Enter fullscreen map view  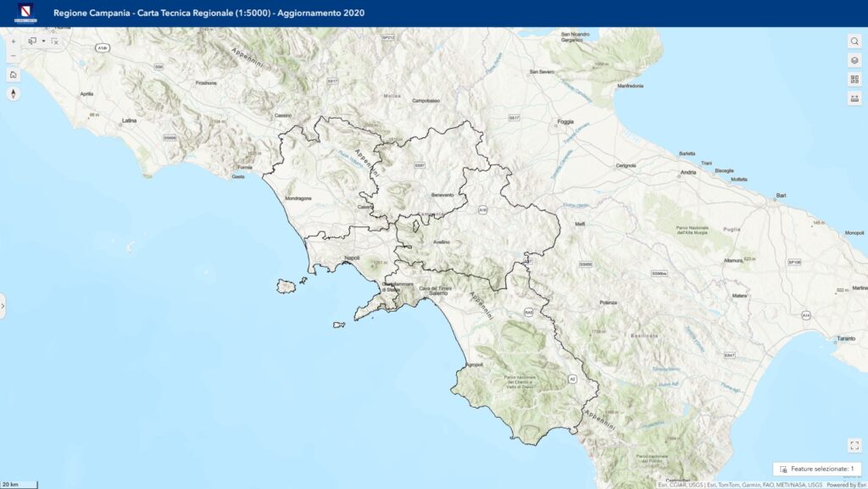pos(854,445)
